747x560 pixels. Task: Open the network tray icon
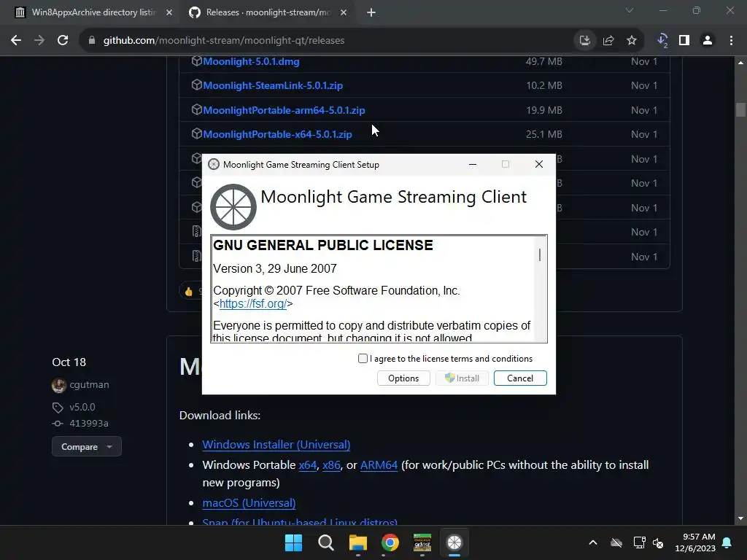639,542
